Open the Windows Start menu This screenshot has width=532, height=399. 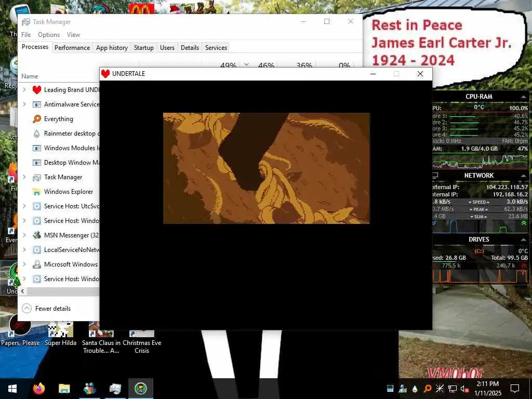(x=12, y=389)
